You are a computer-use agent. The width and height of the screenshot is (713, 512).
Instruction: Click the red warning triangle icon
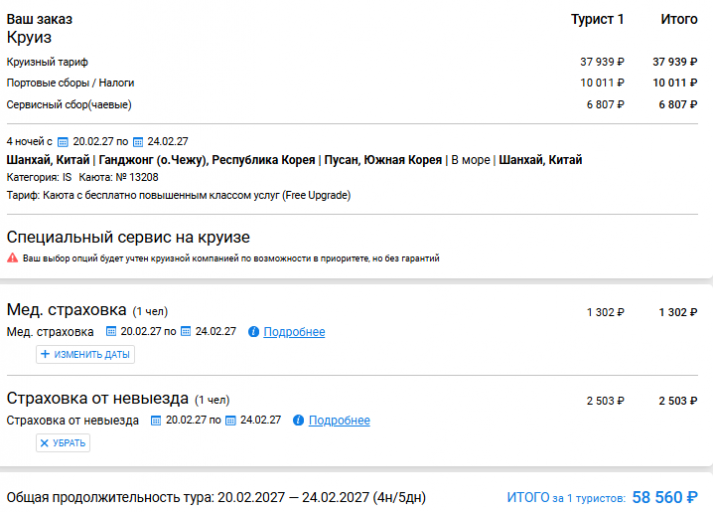point(13,258)
